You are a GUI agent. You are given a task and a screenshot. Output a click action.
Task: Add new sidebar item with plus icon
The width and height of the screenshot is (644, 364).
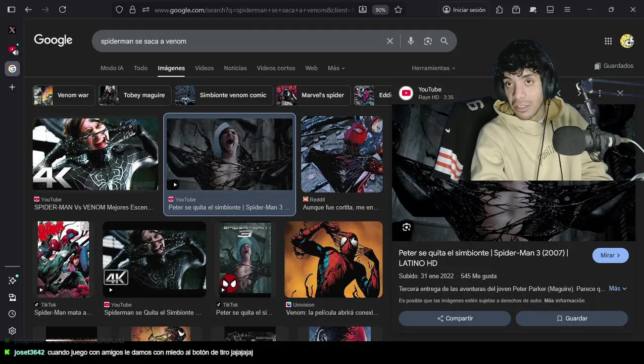tap(12, 87)
